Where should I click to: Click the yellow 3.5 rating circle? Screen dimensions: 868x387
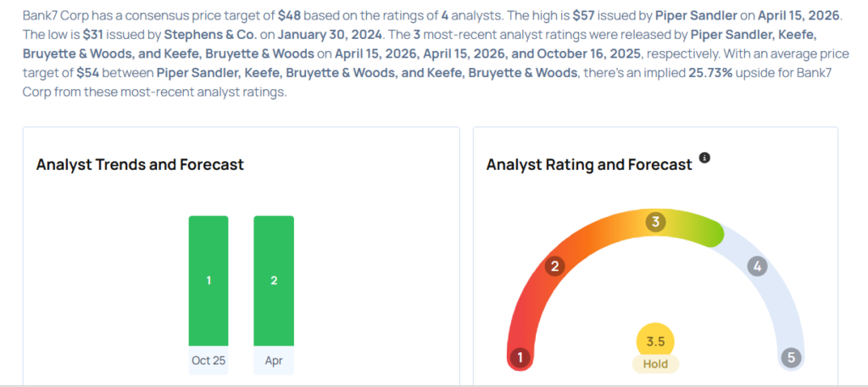click(x=655, y=342)
